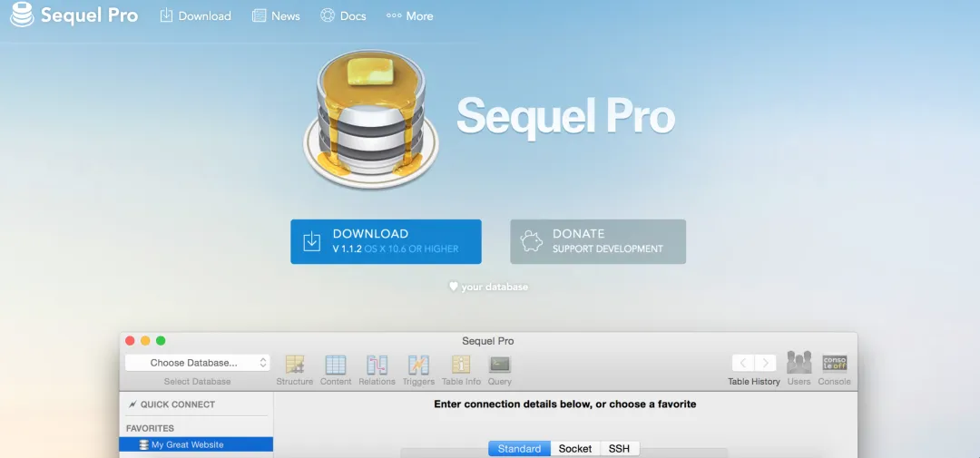This screenshot has width=980, height=458.
Task: Click the green zoom window button
Action: [x=161, y=340]
